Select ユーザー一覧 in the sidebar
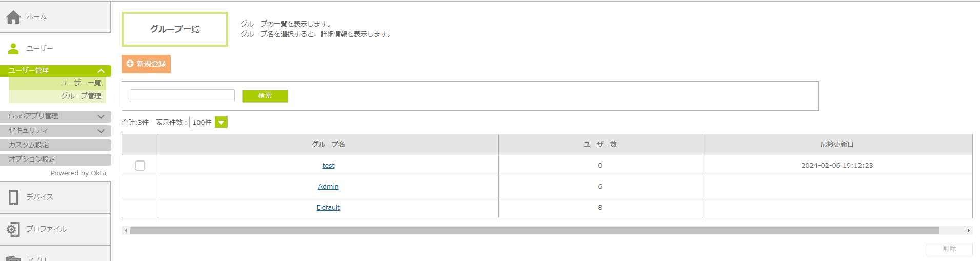The height and width of the screenshot is (261, 980). pos(81,83)
